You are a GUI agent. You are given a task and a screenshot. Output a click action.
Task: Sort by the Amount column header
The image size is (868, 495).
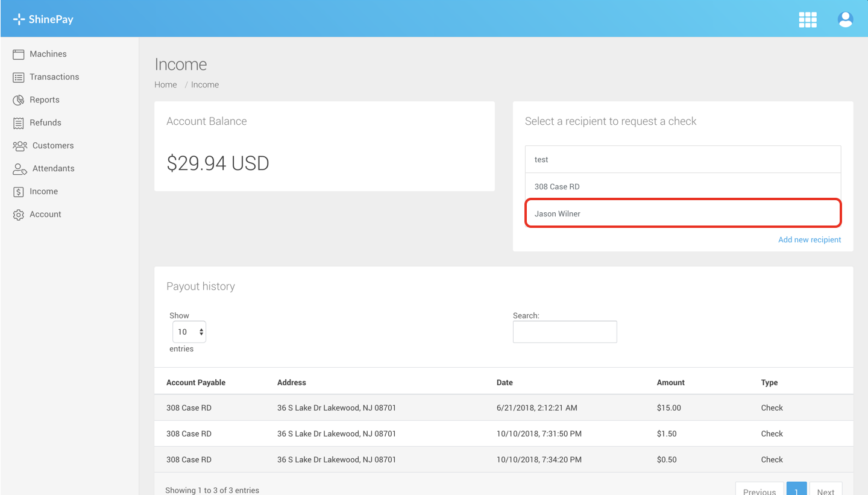click(671, 383)
